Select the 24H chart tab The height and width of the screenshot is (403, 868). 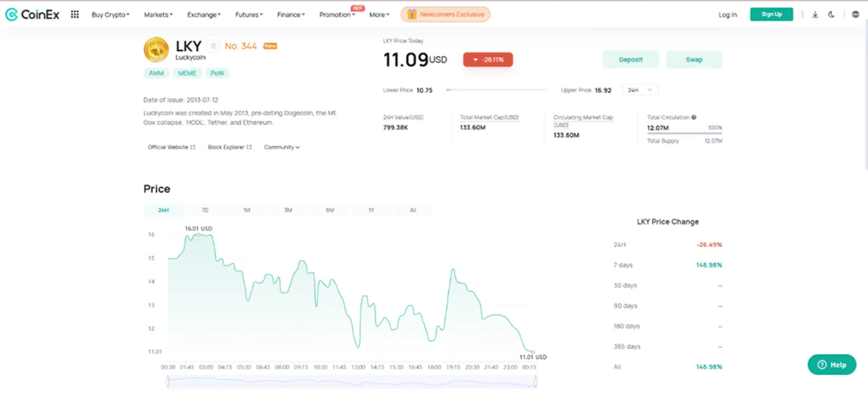click(x=163, y=210)
